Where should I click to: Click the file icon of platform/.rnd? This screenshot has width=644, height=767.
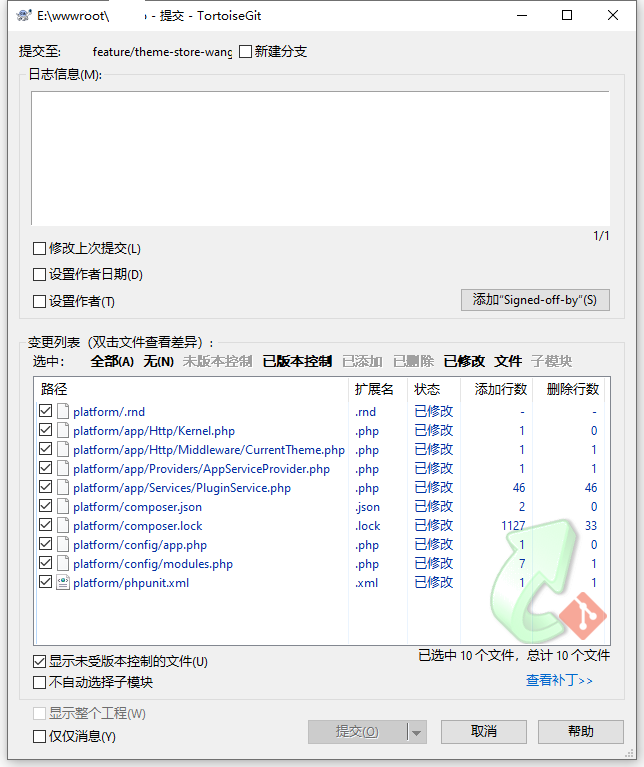point(63,411)
